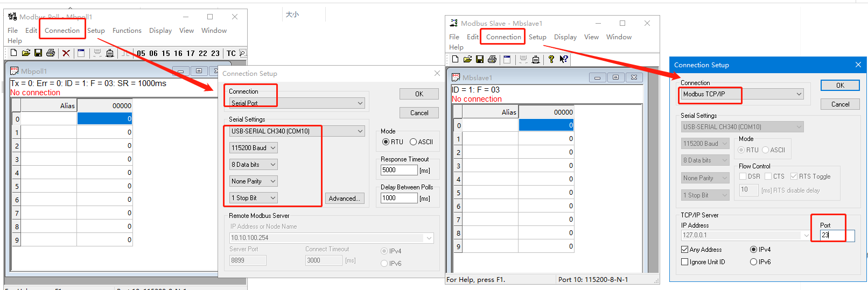
Task: Click the yellow question mark About icon
Action: 551,59
